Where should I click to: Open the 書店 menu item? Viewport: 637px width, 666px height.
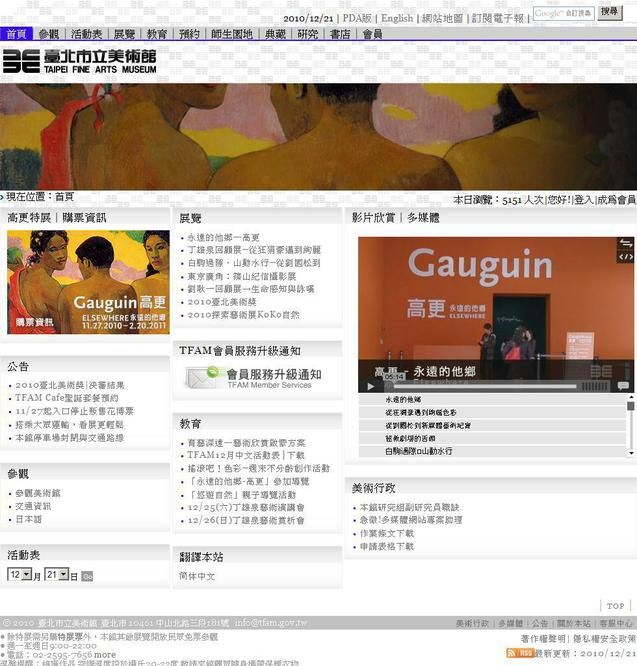[340, 34]
